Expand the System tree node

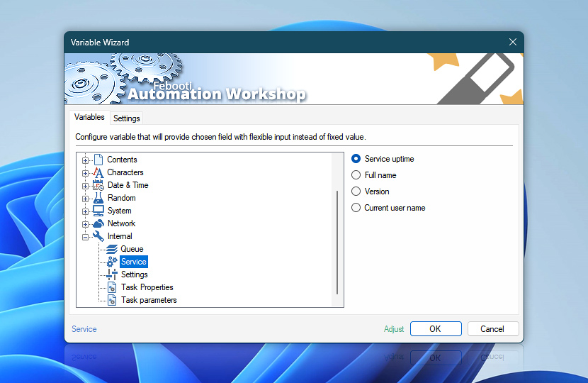(85, 211)
